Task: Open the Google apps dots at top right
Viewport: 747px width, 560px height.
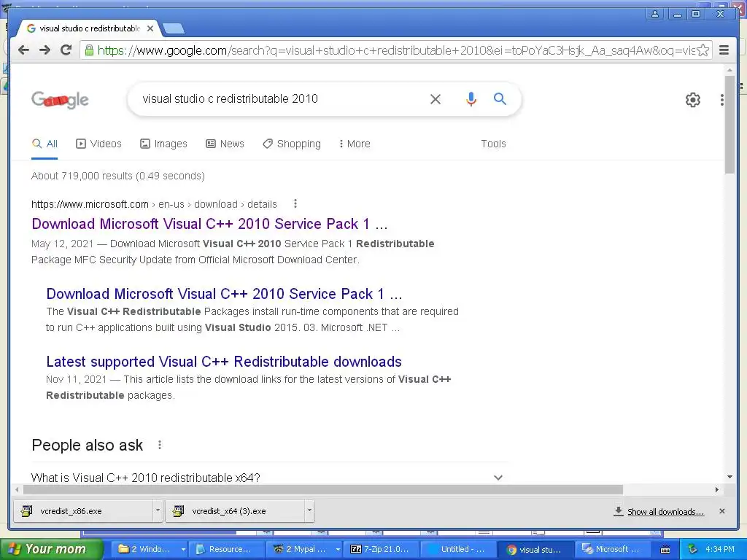Action: pos(722,99)
